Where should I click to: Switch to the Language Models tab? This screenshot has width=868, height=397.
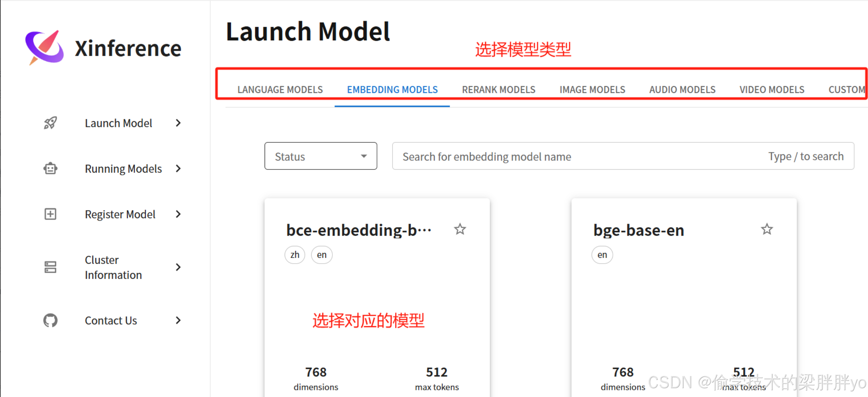click(x=280, y=90)
